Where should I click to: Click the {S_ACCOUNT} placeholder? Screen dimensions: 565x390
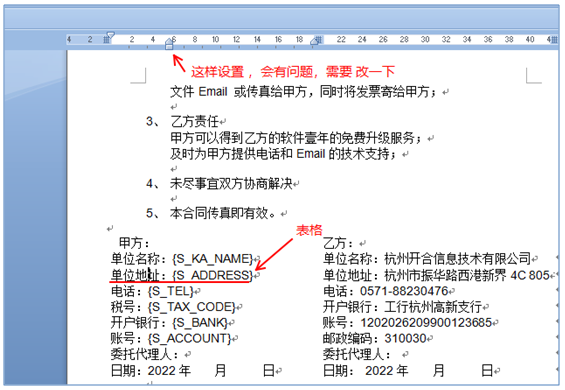(x=190, y=338)
